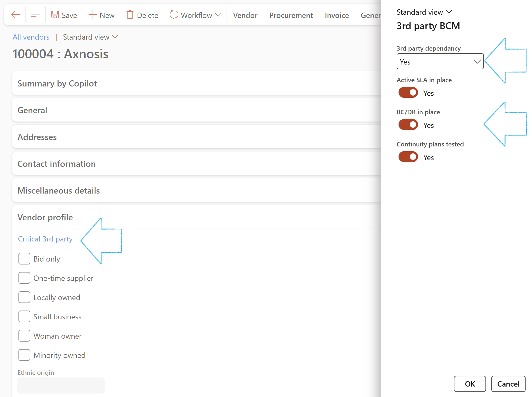532x397 pixels.
Task: Click the New plus icon
Action: pyautogui.click(x=93, y=15)
